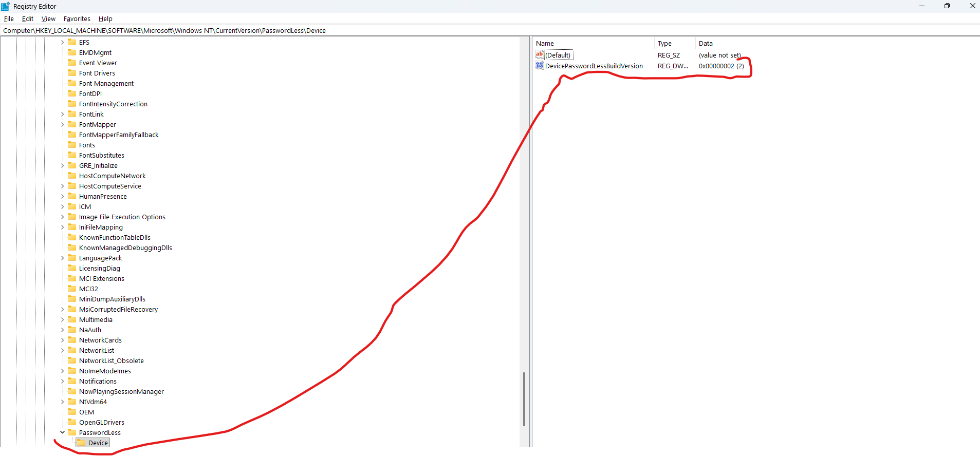Expand the GRE_Initialize tree node
Screen dimensions: 980x456
[63, 165]
